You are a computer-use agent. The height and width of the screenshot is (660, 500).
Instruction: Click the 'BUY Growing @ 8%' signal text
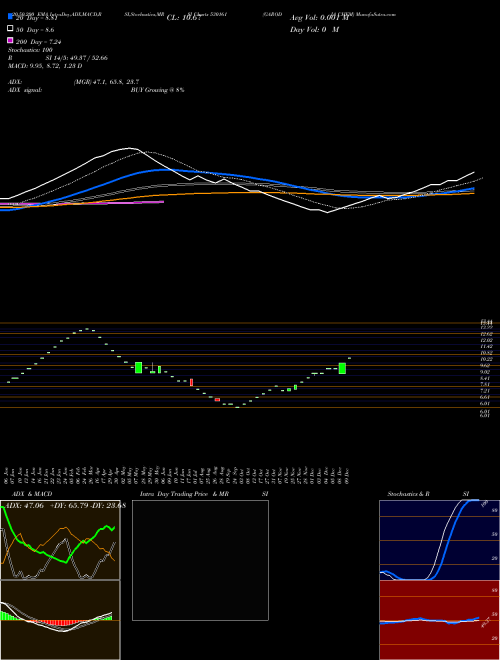(x=157, y=90)
